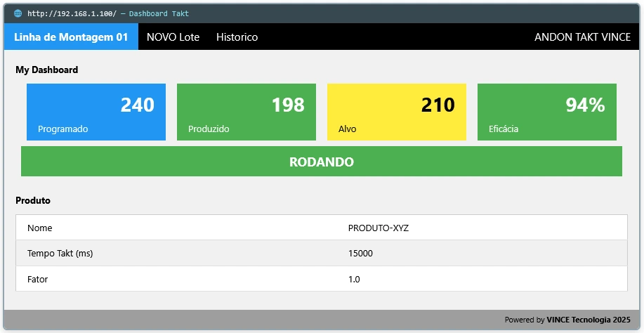Select the PRODUTO-XYZ value
The height and width of the screenshot is (333, 644).
[379, 228]
